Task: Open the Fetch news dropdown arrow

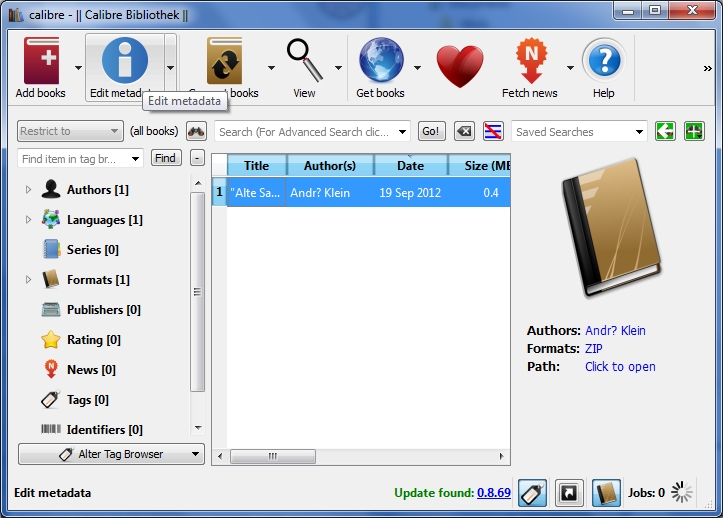Action: pyautogui.click(x=570, y=68)
